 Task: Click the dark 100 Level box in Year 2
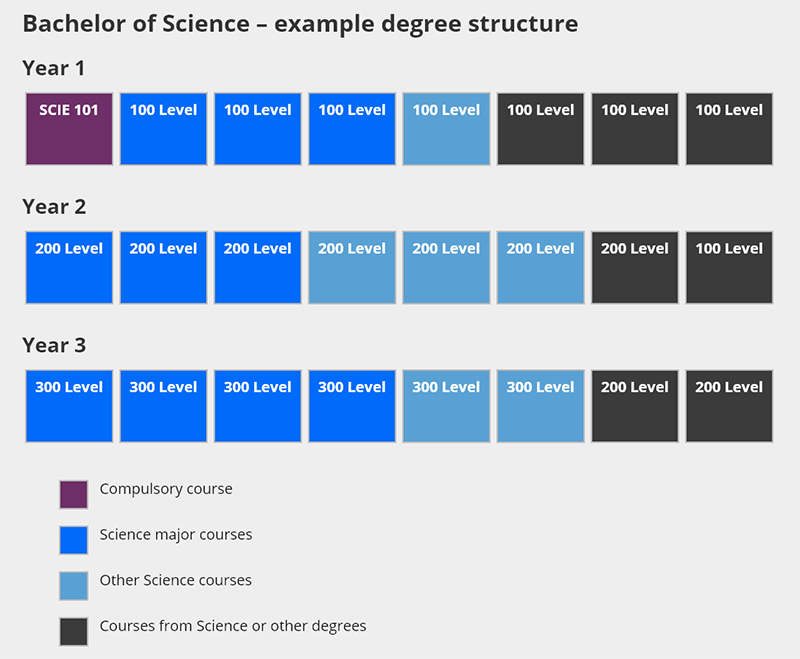click(729, 268)
